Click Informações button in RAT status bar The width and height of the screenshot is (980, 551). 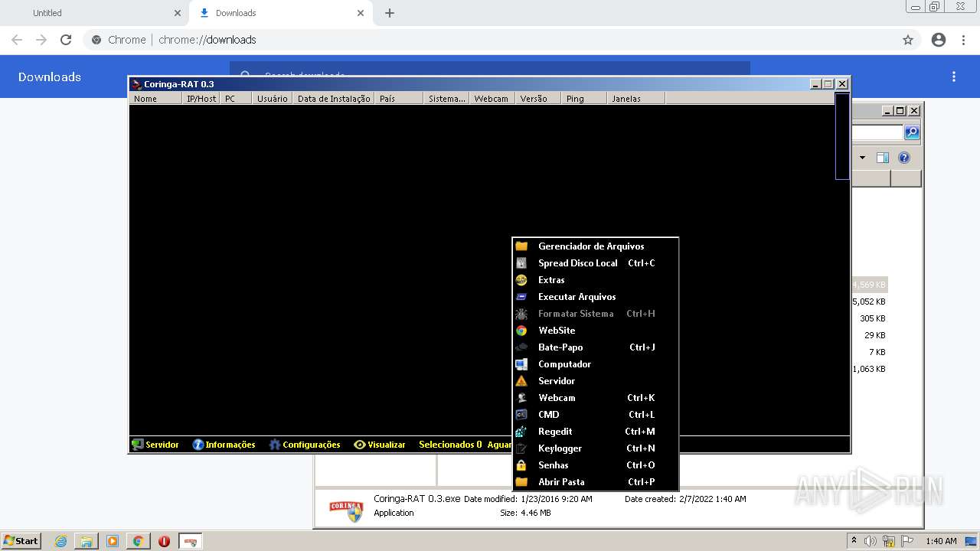pos(224,445)
